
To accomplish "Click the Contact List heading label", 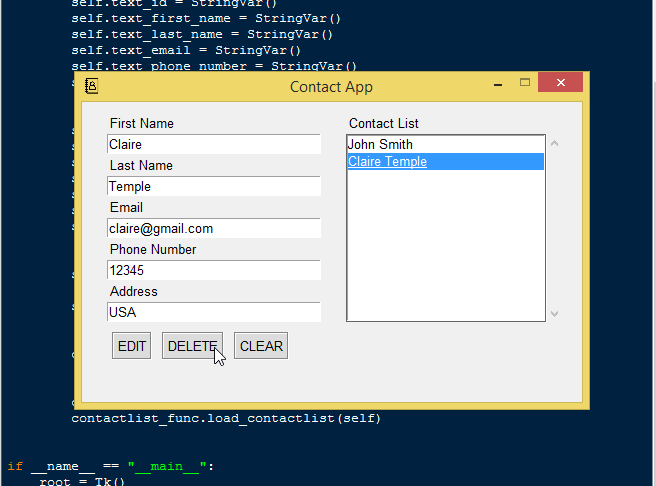I will pyautogui.click(x=384, y=124).
